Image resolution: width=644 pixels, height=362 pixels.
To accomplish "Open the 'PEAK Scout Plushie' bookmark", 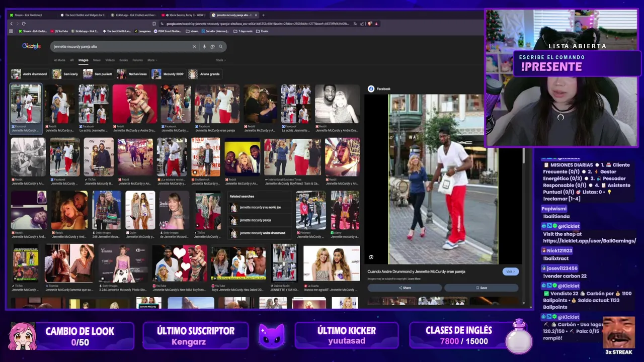I will pyautogui.click(x=169, y=31).
